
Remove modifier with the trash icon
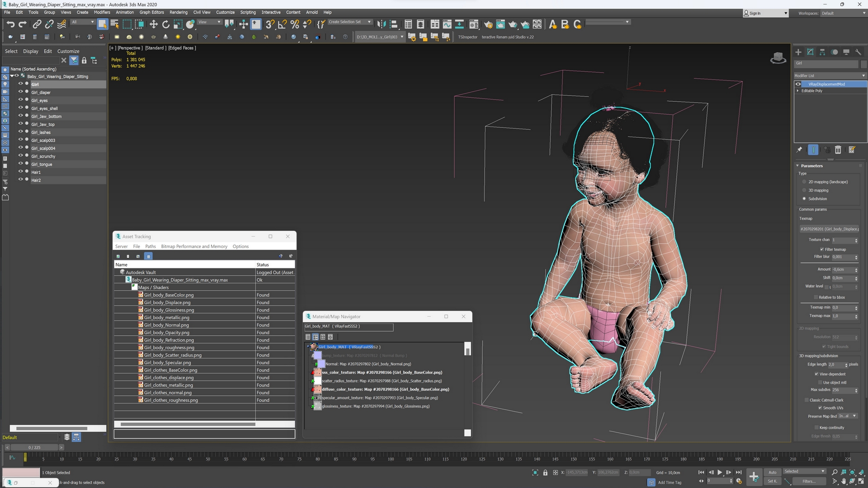[x=838, y=150]
